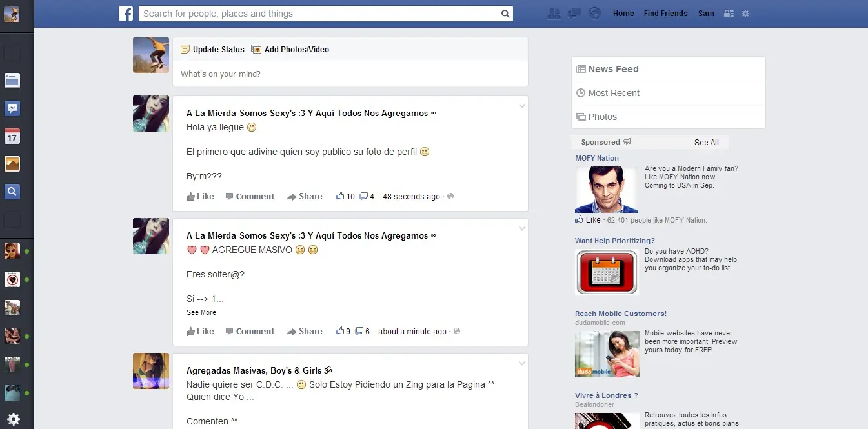The height and width of the screenshot is (429, 868).
Task: Select Most Recent feed filter
Action: point(669,93)
